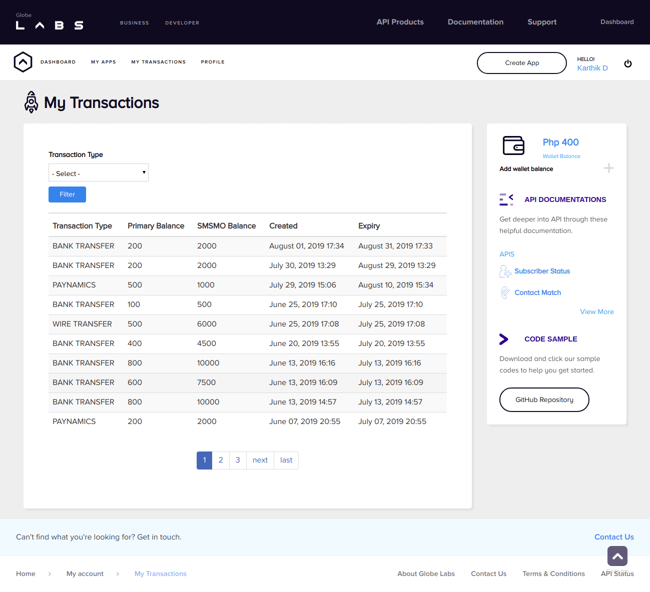This screenshot has width=650, height=592.
Task: Open the Subscriber Status link
Action: tap(542, 271)
